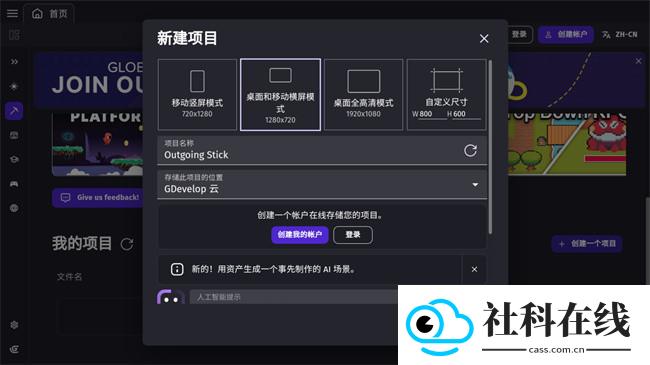650x365 pixels.
Task: Click 创建我的帐户 button in dialog
Action: point(300,235)
